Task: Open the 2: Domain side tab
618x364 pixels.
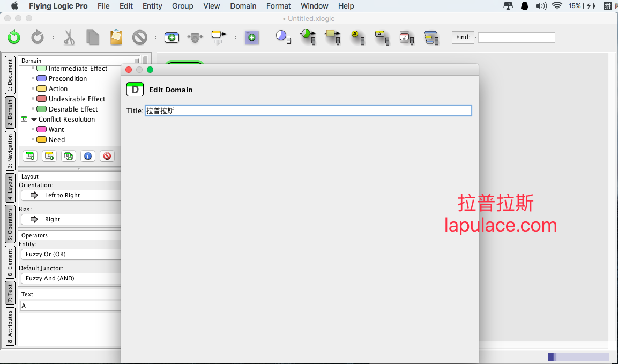Action: (10, 113)
